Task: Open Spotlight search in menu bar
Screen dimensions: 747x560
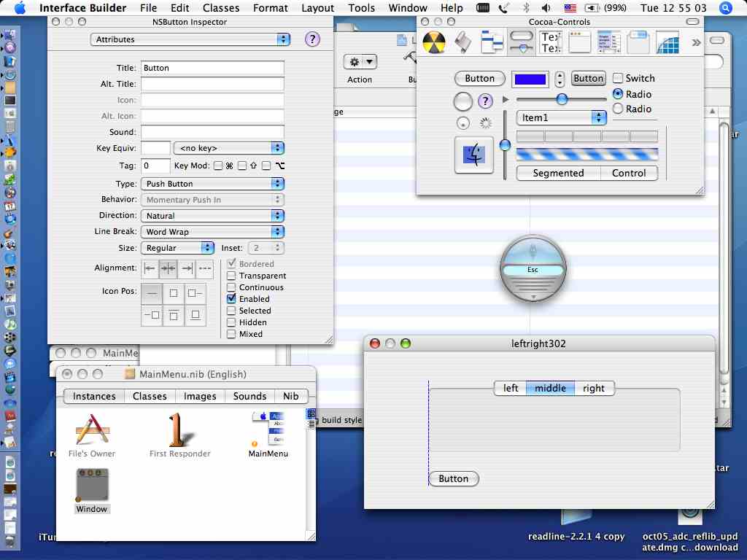Action: click(x=726, y=8)
